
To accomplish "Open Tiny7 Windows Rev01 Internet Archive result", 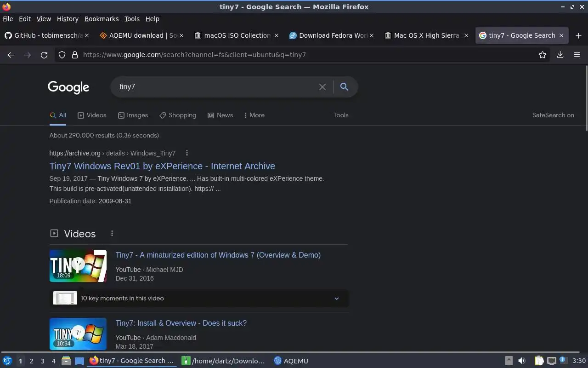I will 162,166.
